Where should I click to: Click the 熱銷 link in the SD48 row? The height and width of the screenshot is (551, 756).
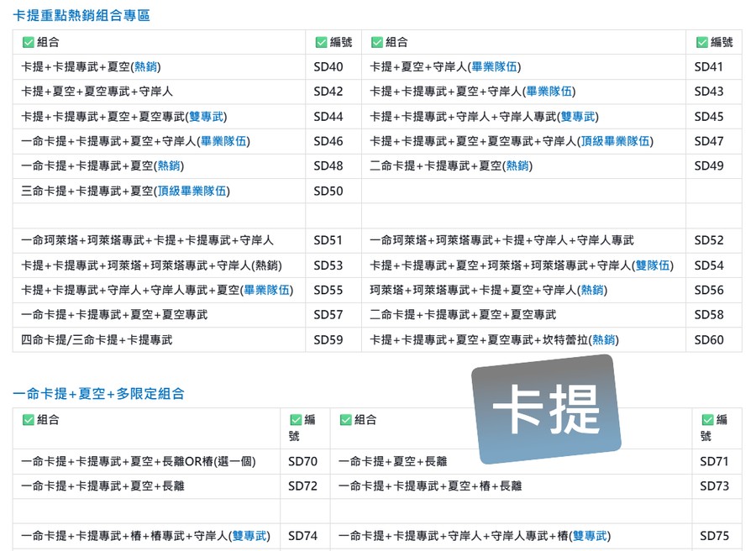coord(169,165)
